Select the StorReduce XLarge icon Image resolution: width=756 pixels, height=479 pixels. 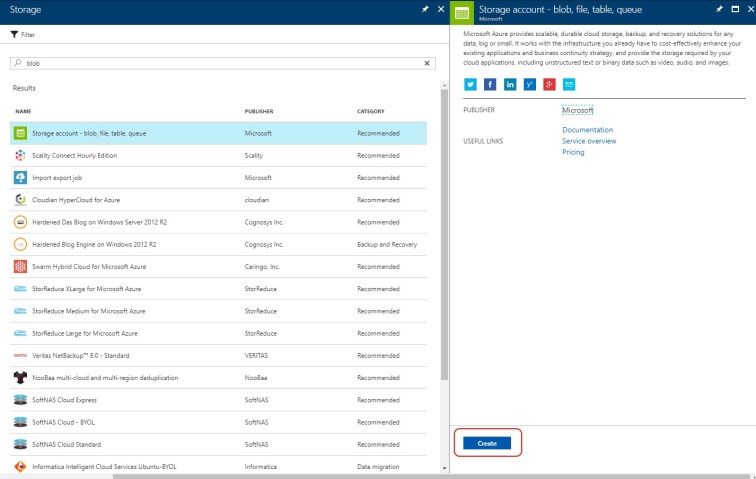pyautogui.click(x=20, y=288)
